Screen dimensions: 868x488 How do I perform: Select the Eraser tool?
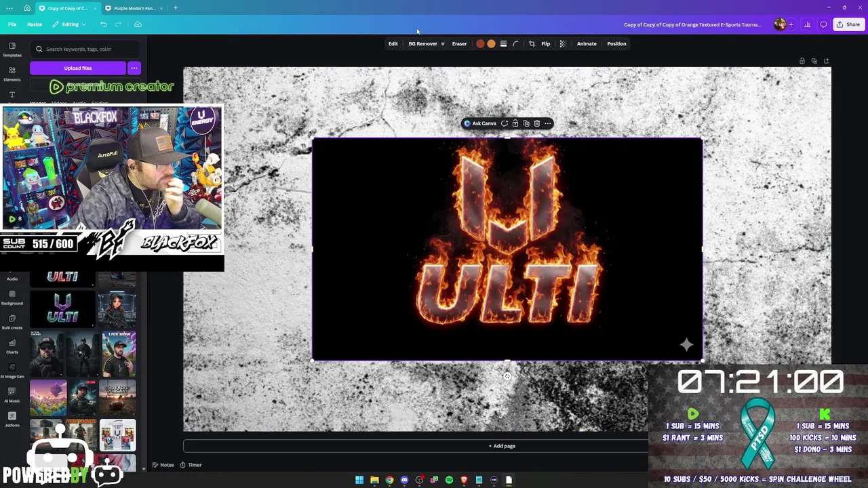tap(460, 43)
